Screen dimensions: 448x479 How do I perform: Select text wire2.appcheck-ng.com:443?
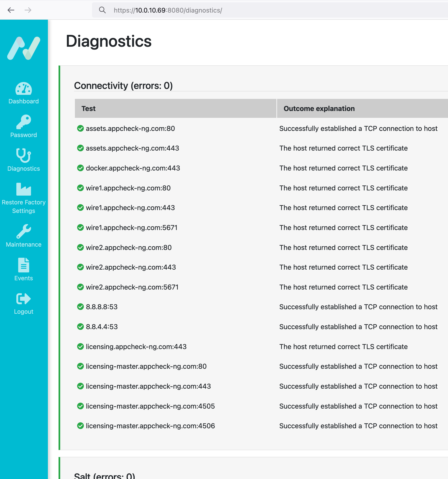point(131,267)
